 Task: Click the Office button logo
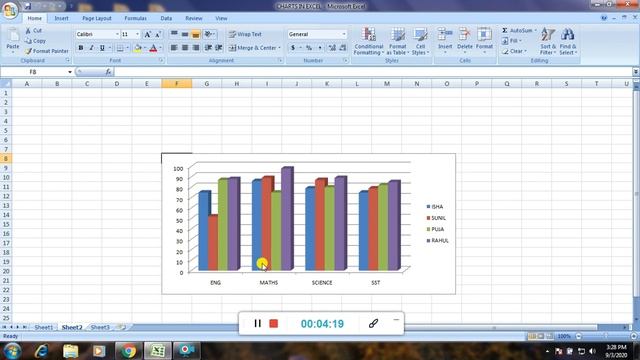pyautogui.click(x=10, y=10)
